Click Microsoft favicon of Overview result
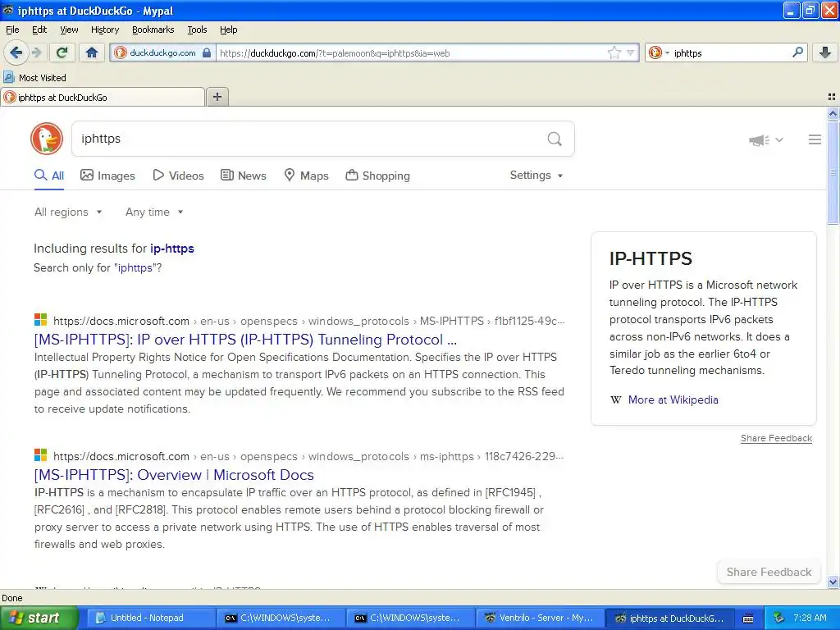The width and height of the screenshot is (840, 630). [x=41, y=456]
